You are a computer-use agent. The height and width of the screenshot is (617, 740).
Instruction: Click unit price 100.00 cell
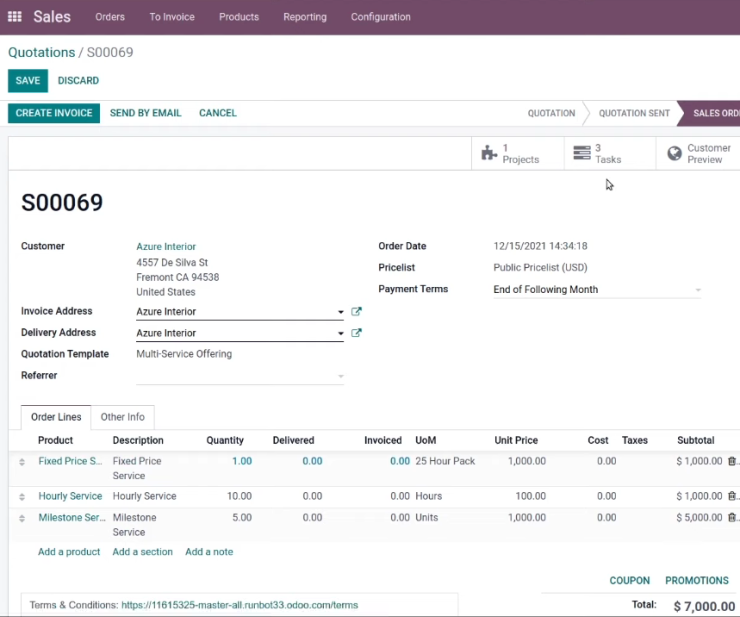(530, 496)
